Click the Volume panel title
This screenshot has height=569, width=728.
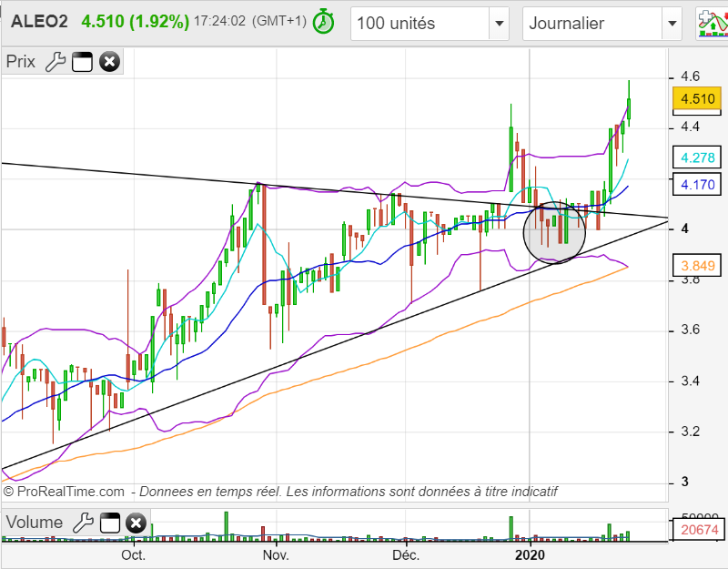(35, 522)
